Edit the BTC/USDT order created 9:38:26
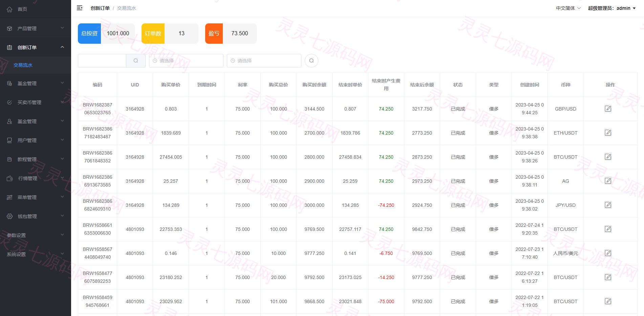 coord(608,157)
